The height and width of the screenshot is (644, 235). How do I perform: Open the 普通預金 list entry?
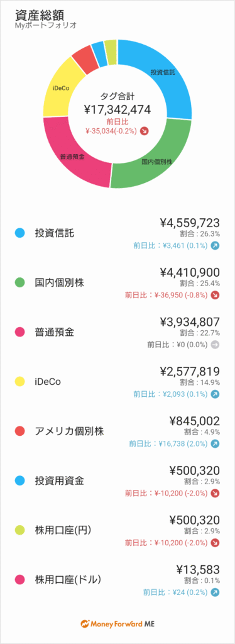coord(117,333)
